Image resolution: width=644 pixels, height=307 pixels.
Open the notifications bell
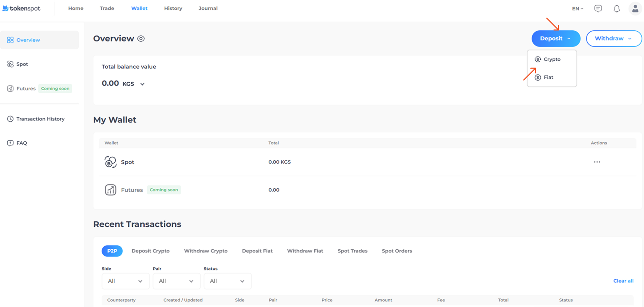(616, 9)
